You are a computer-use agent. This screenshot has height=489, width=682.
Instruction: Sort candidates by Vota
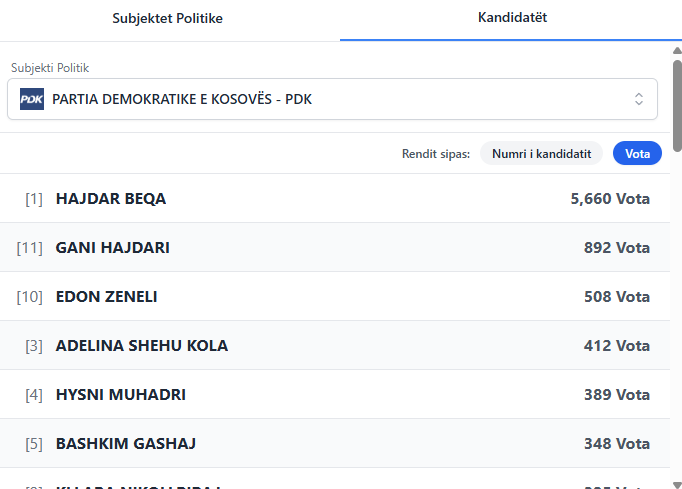coord(637,153)
